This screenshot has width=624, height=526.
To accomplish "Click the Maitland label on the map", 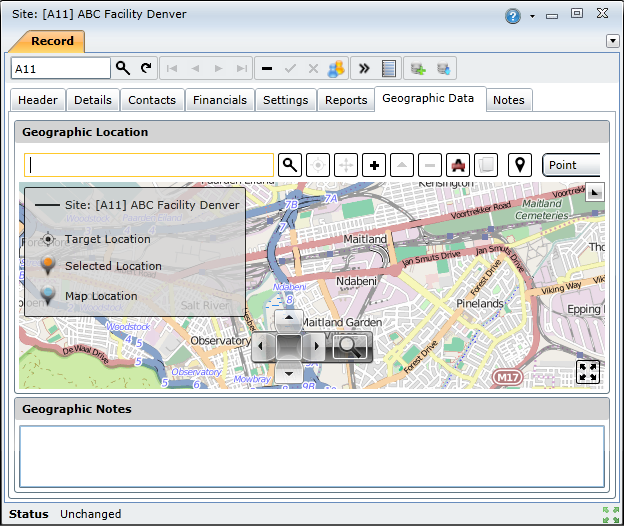I will click(x=365, y=239).
